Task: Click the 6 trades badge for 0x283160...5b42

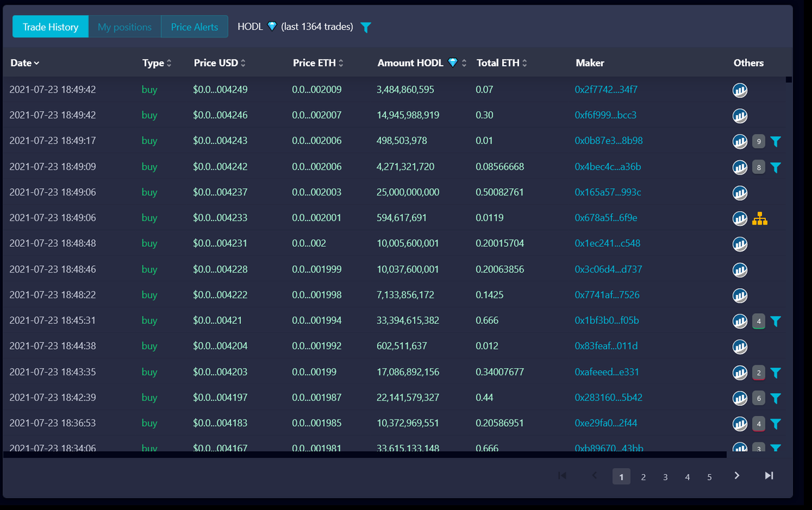Action: tap(759, 398)
